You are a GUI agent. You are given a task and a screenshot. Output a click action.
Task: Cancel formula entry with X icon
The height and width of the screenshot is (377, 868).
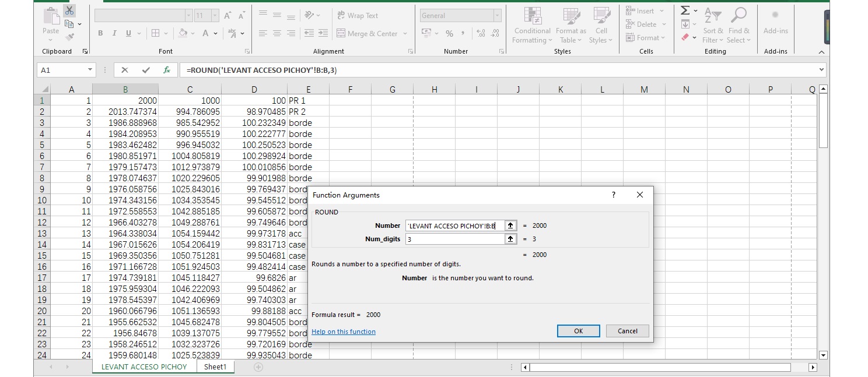tap(124, 70)
